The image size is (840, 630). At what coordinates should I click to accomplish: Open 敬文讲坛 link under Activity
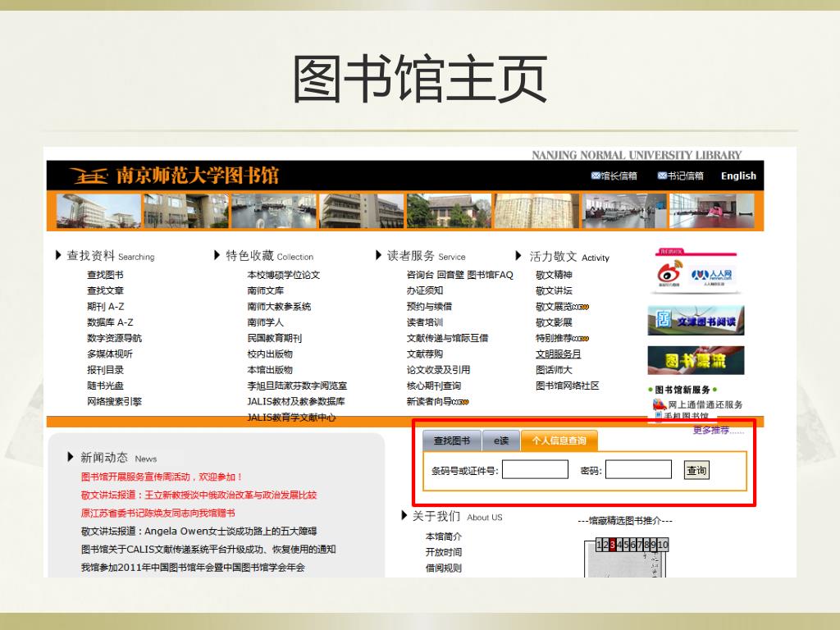tap(554, 290)
